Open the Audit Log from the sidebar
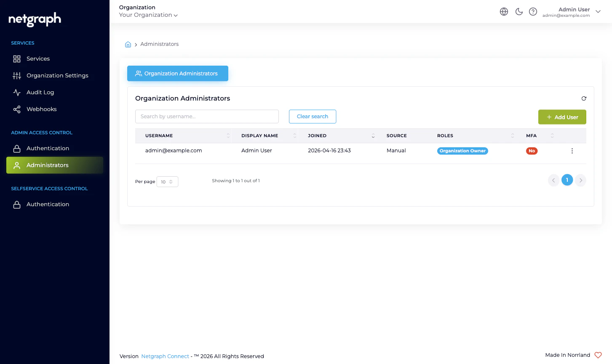This screenshot has width=612, height=364. pyautogui.click(x=40, y=92)
